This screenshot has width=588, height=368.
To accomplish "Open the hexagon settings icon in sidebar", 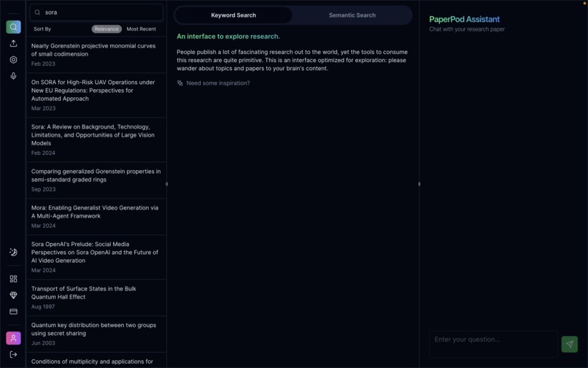I will [x=14, y=60].
